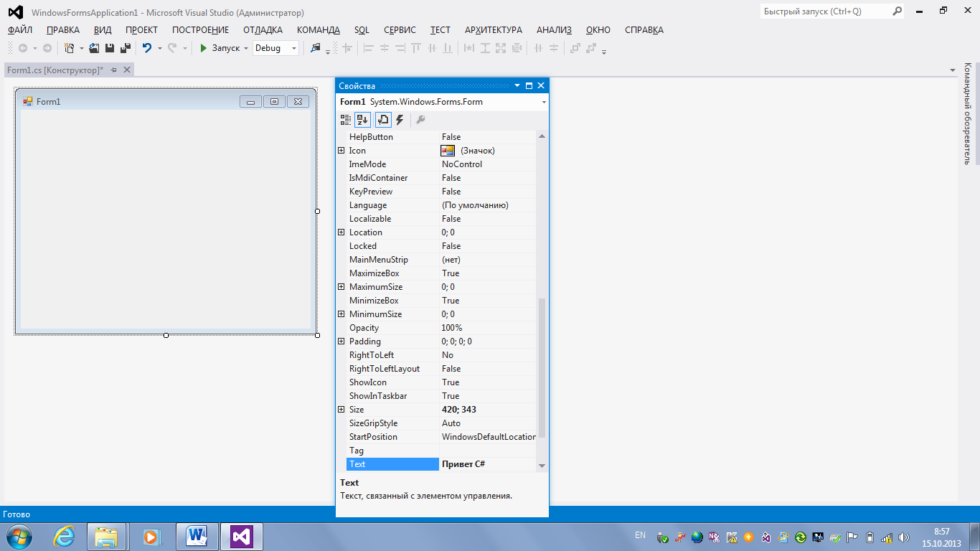Open the ТЕСТ menu
The width and height of the screenshot is (980, 551).
click(440, 30)
